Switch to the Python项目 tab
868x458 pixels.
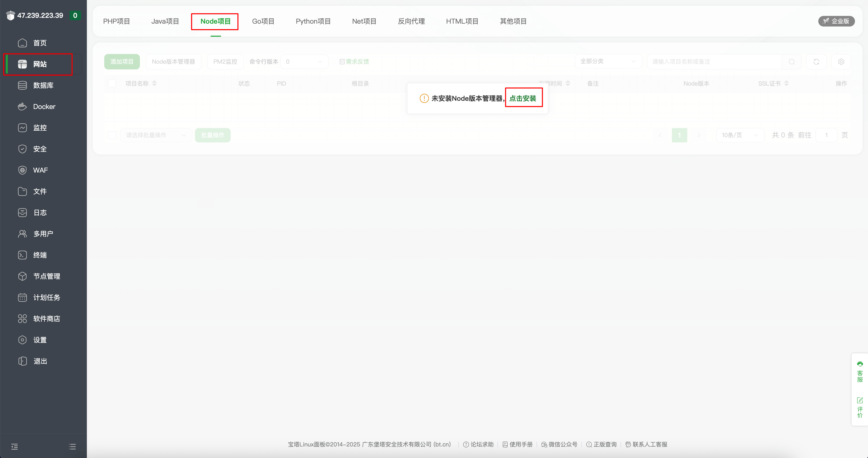pos(313,21)
